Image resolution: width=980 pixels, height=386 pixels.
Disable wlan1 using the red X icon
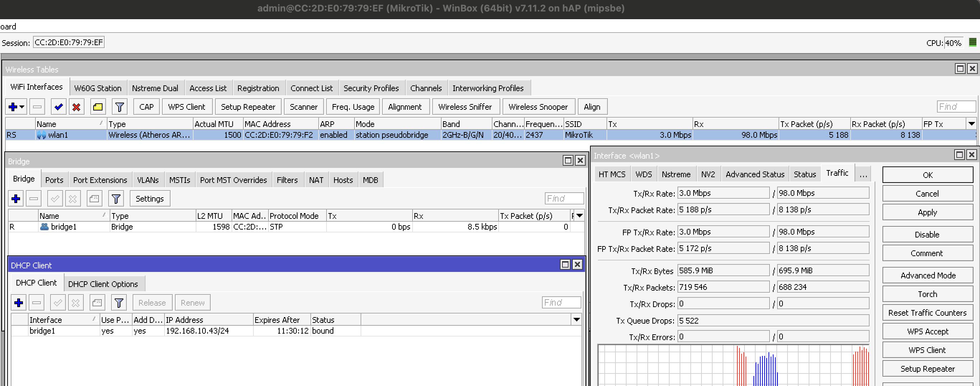coord(76,107)
